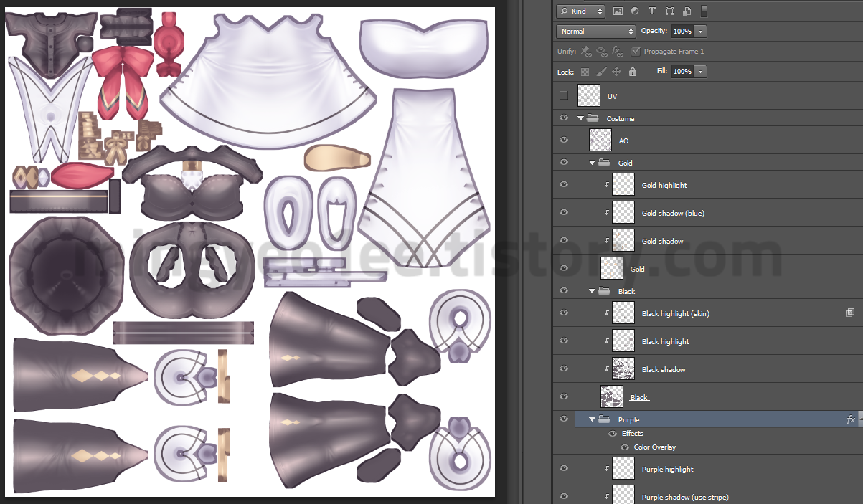Image resolution: width=863 pixels, height=504 pixels.
Task: Click the Fill 100% value field
Action: (x=682, y=72)
